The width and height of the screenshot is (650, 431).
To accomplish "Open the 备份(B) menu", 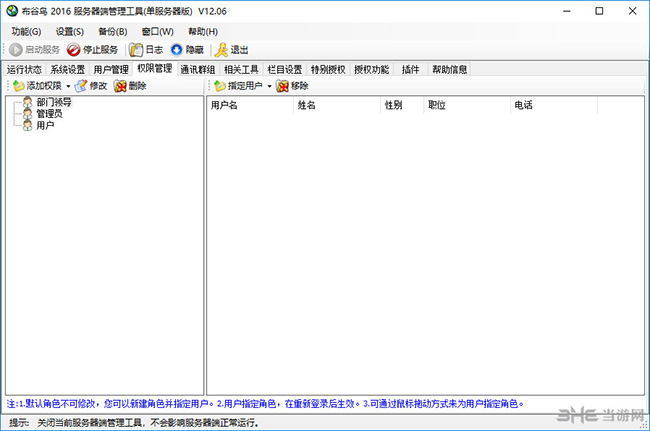I will coord(113,31).
